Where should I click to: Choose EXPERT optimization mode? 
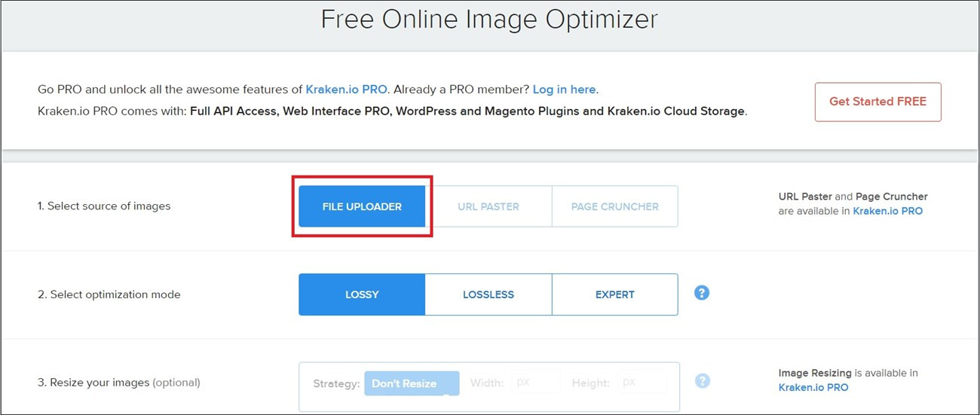click(615, 294)
